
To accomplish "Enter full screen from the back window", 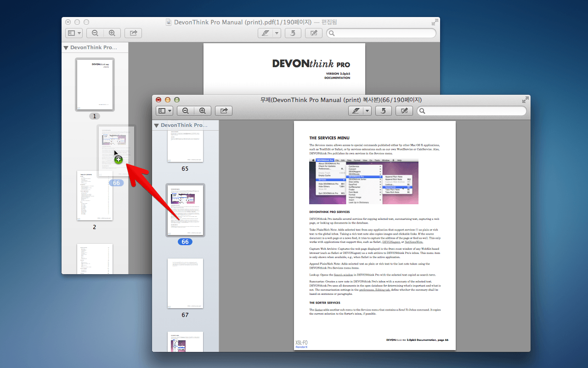I will pos(435,22).
